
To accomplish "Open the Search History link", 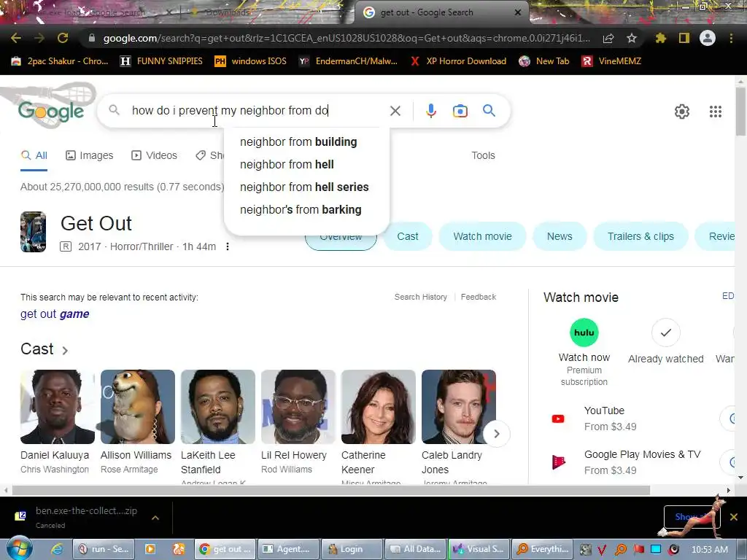I will coord(421,297).
